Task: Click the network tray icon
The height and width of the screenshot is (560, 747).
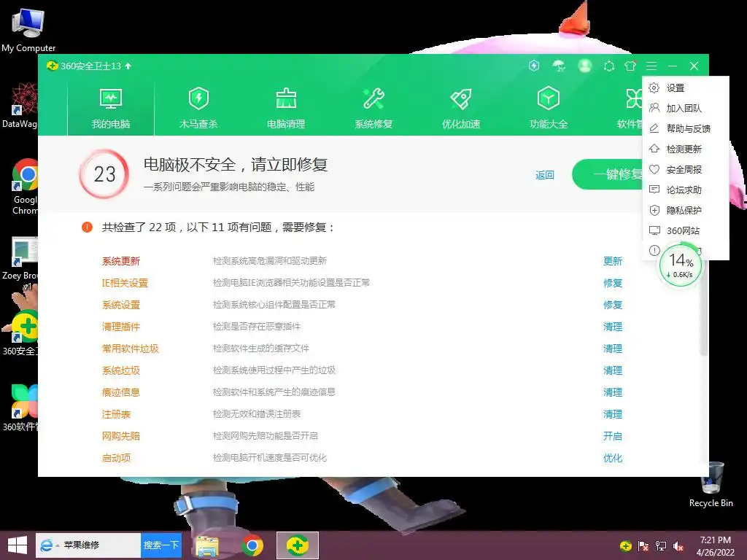Action: tap(661, 546)
